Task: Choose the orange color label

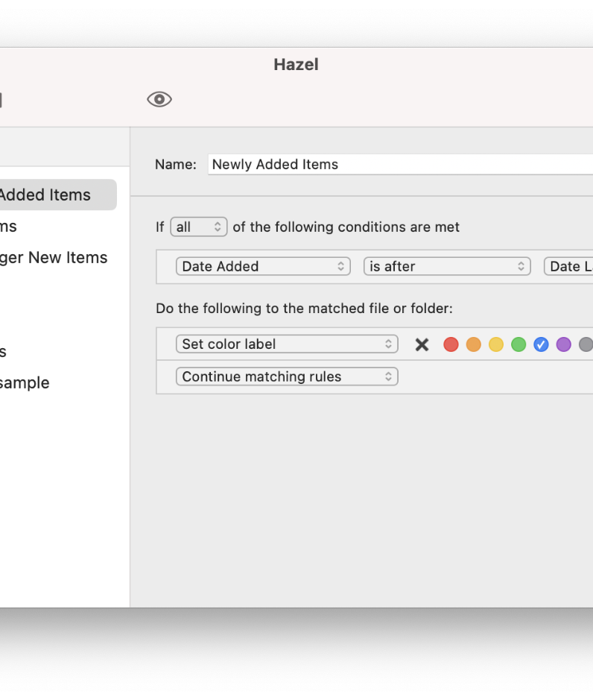Action: (x=473, y=344)
